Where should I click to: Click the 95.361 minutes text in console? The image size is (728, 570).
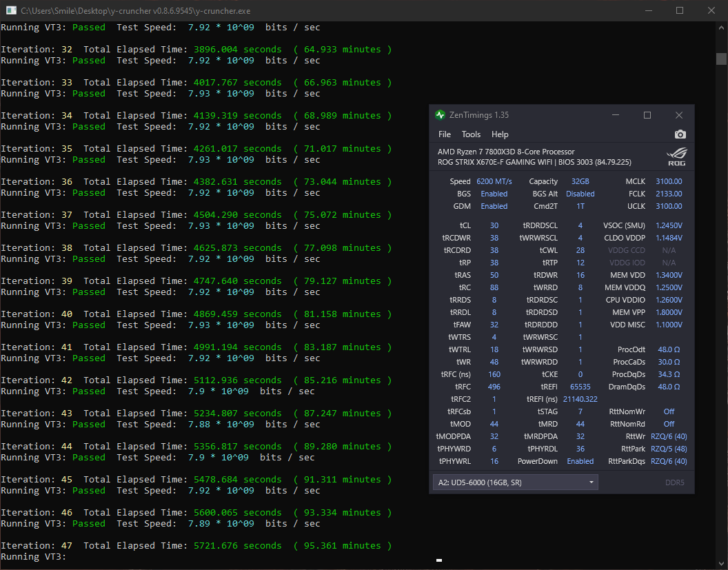click(x=342, y=546)
